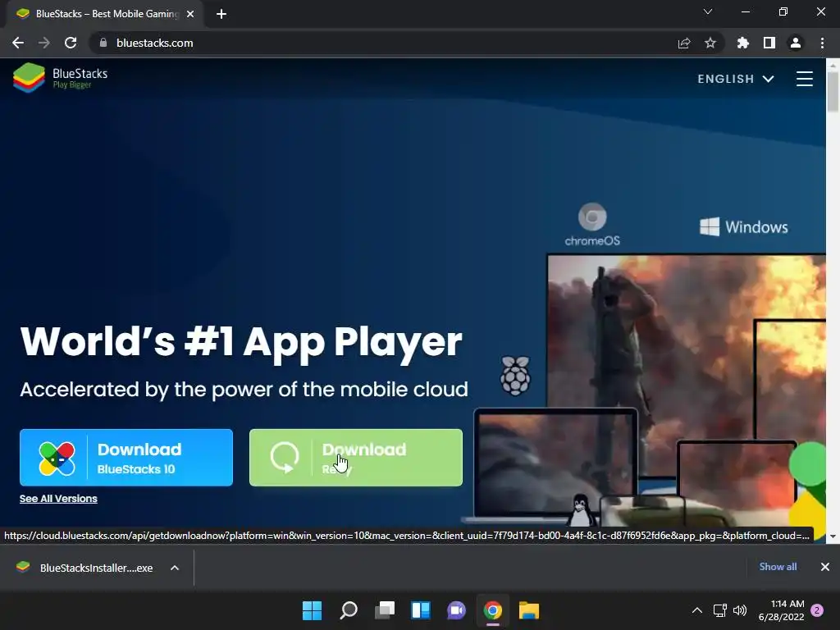Click the green Download button
Viewport: 840px width, 630px height.
pos(356,458)
